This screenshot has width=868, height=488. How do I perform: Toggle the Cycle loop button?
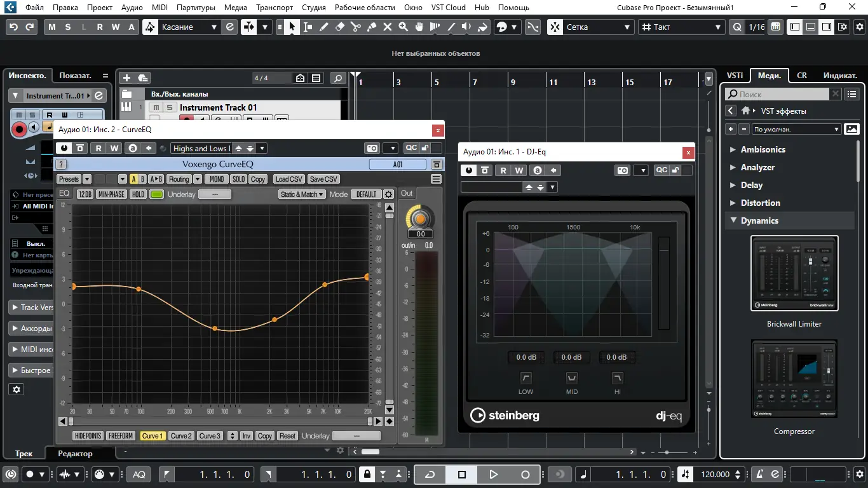coord(430,475)
